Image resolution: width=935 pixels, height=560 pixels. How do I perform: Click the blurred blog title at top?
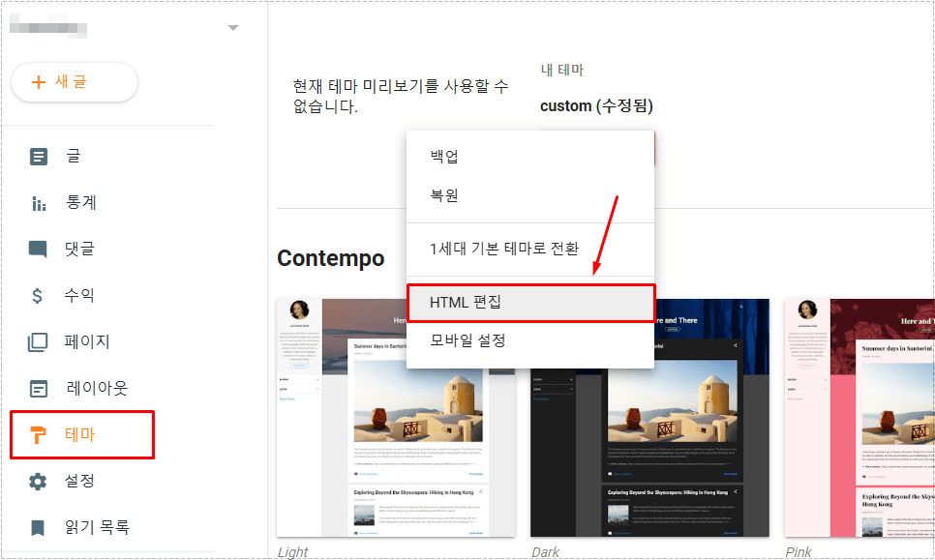coord(49,28)
